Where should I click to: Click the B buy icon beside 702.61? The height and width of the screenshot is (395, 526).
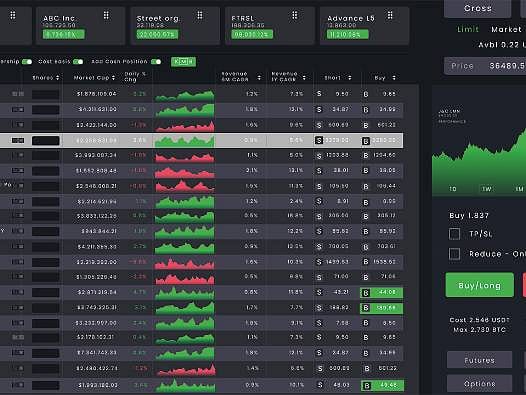(366, 247)
